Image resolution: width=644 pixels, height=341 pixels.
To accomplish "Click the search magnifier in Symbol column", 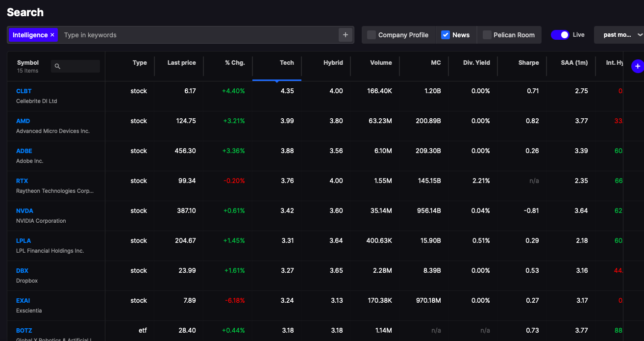I will click(x=57, y=66).
